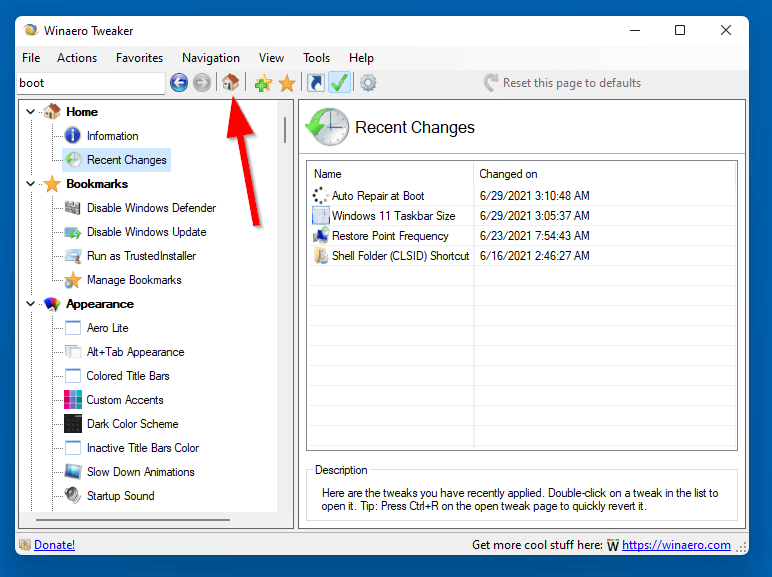Screen dimensions: 772x577
Task: Collapse the Bookmarks tree node
Action: pyautogui.click(x=31, y=184)
